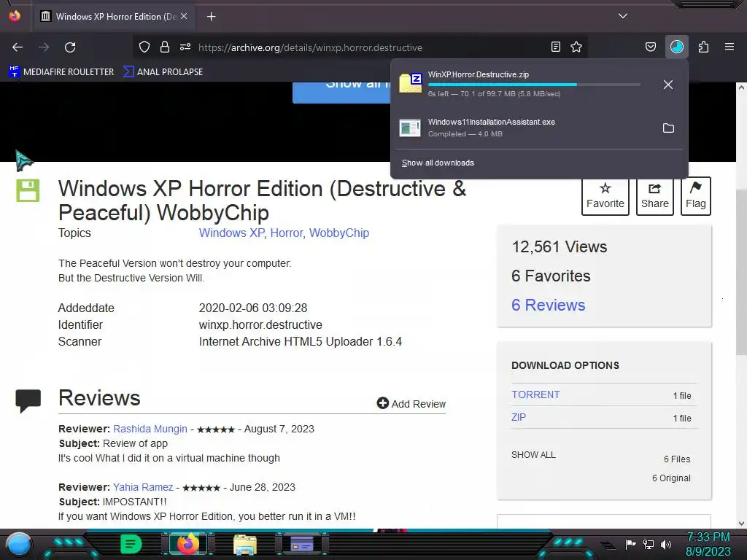747x560 pixels.
Task: Click the Firefox taskbar icon
Action: (x=187, y=544)
